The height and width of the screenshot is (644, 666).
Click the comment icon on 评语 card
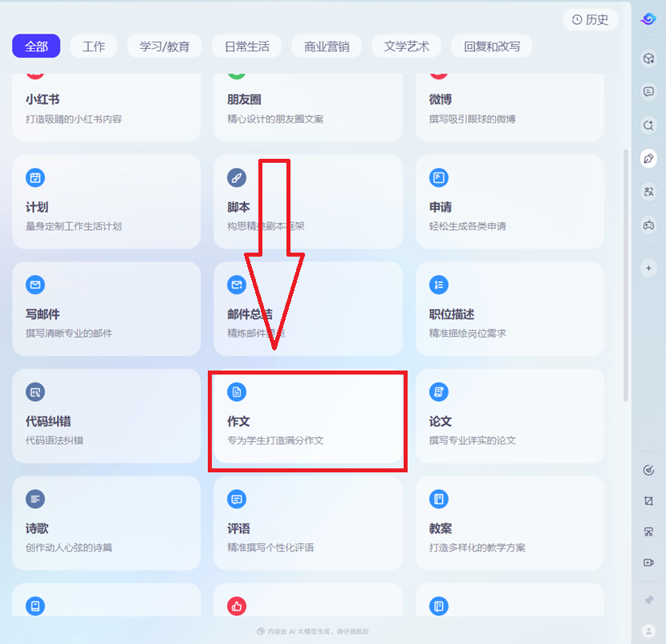point(237,499)
